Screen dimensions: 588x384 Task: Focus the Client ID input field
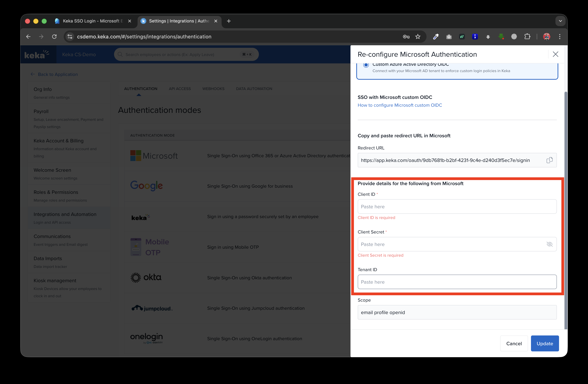point(457,206)
